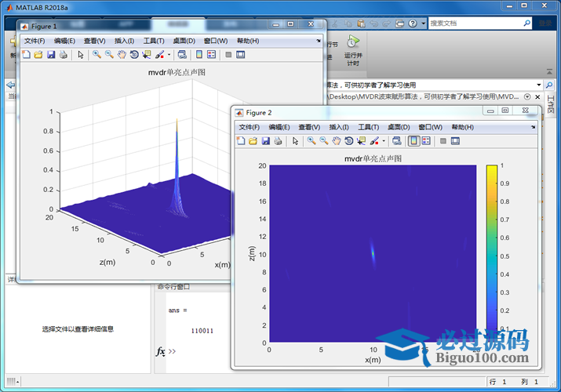Viewport: 561px width, 392px height.
Task: Click Hide Plot Tools icon in Figure 1
Action: (x=228, y=55)
